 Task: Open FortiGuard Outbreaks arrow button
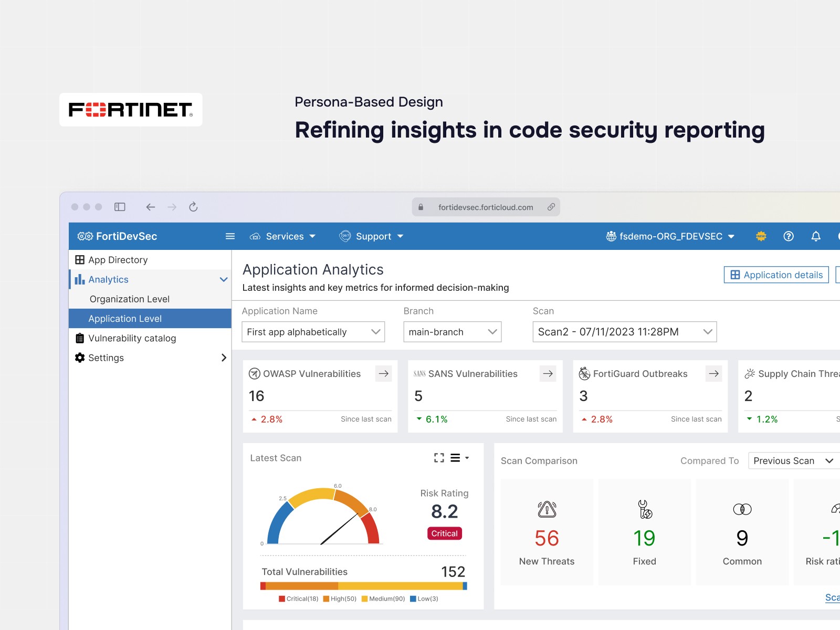point(714,374)
